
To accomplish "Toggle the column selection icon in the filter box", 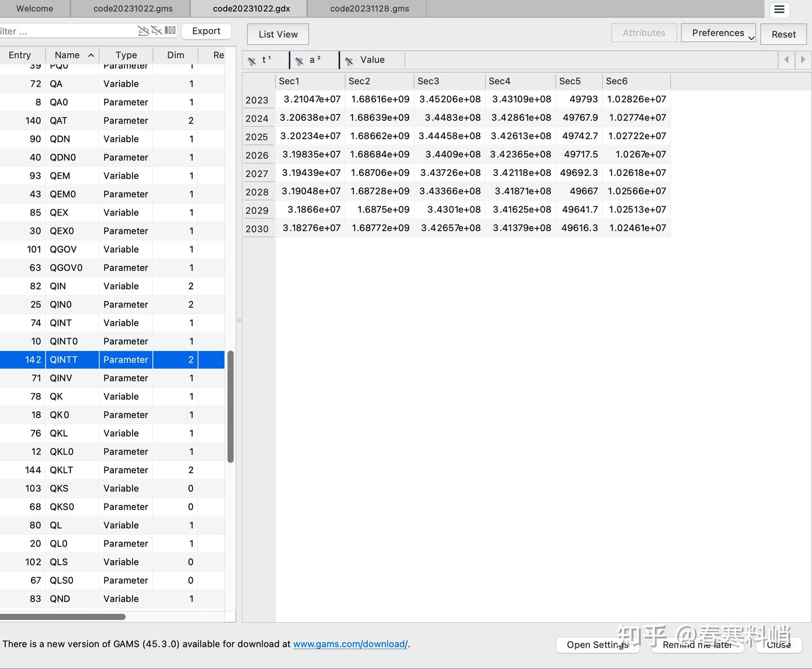I will pyautogui.click(x=170, y=30).
